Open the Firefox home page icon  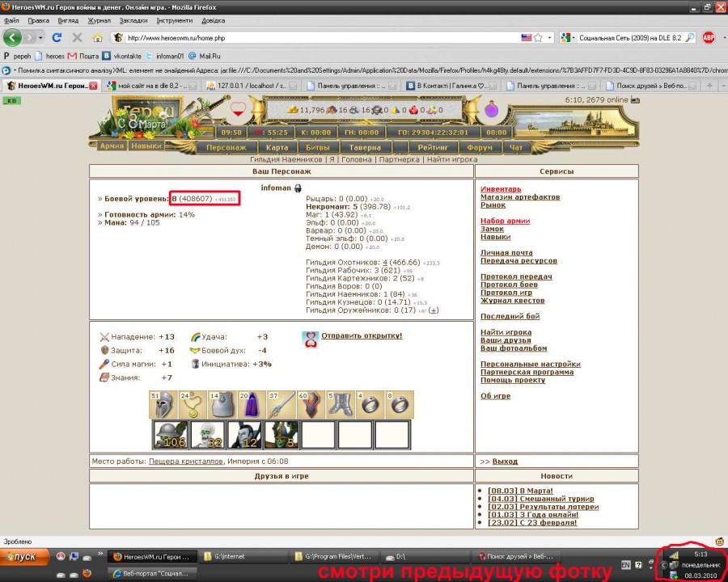[98, 38]
